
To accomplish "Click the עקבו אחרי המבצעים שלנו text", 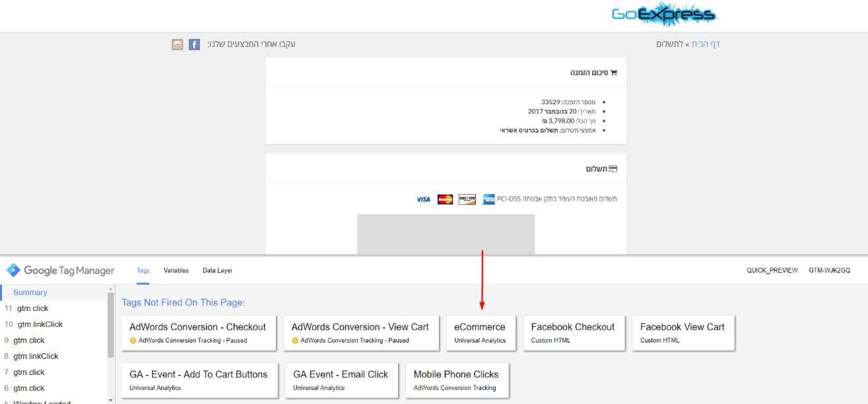I will point(251,44).
